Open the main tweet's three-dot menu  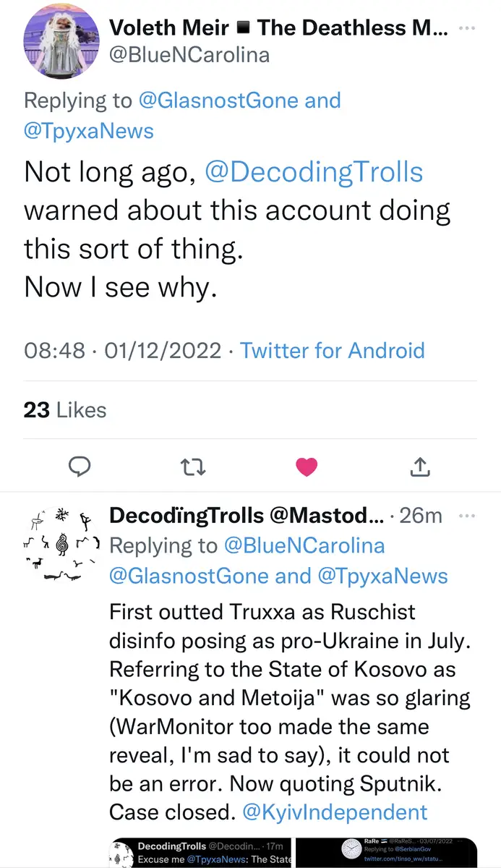click(x=468, y=28)
